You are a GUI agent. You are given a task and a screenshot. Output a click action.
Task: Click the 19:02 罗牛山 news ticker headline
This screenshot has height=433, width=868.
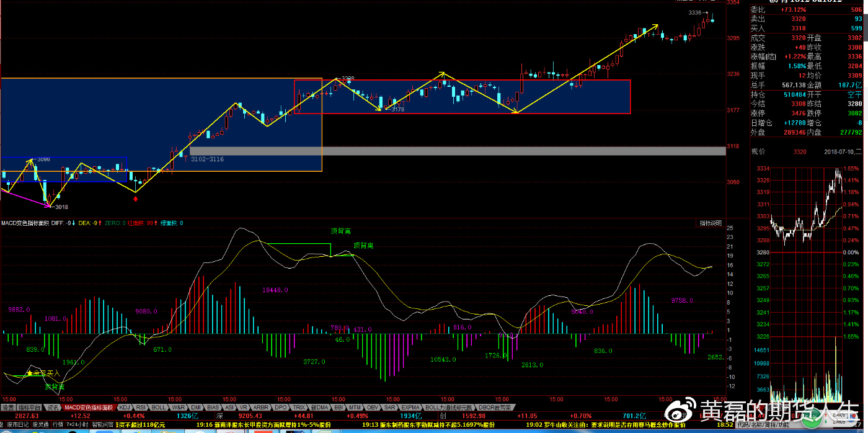605,425
